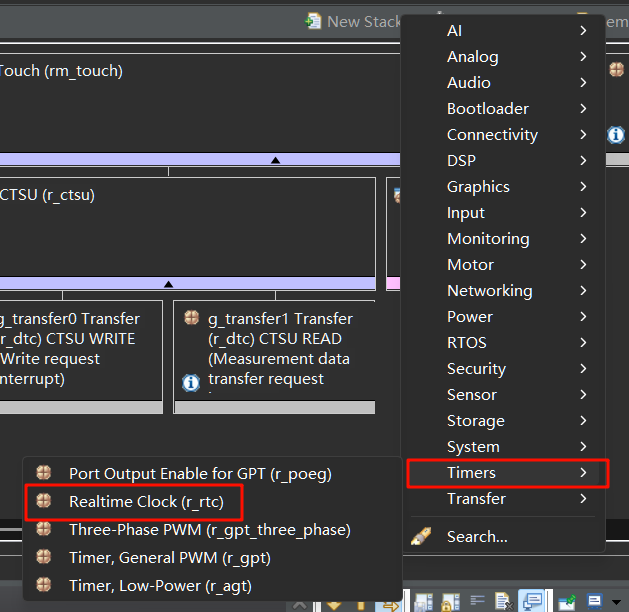Expand the Monitoring submenu chevron
This screenshot has width=629, height=612.
coord(583,239)
